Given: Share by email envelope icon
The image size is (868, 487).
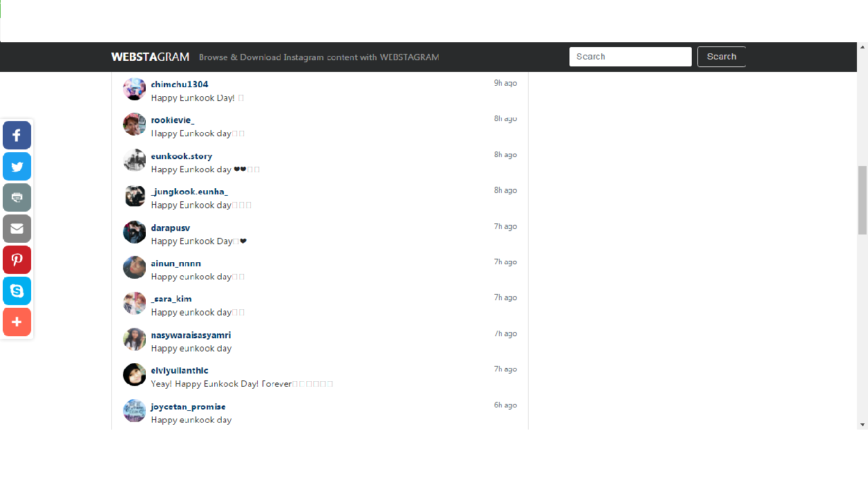Looking at the screenshot, I should point(17,229).
